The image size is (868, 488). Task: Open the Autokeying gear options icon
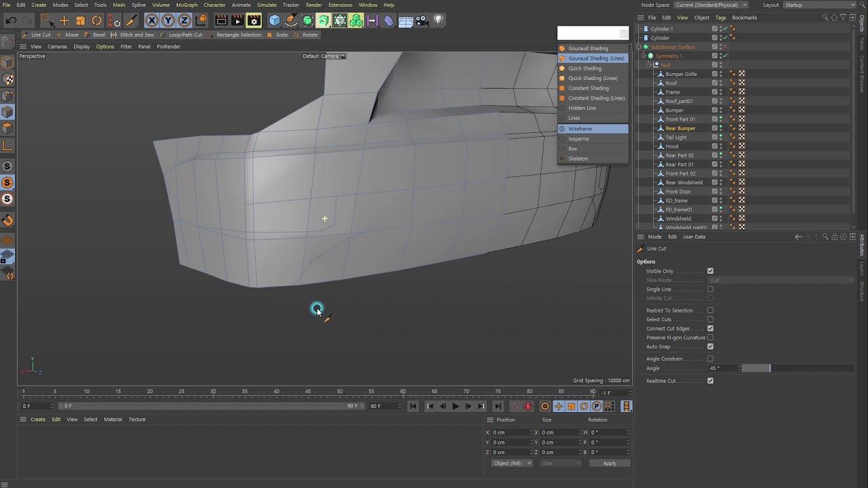point(545,406)
